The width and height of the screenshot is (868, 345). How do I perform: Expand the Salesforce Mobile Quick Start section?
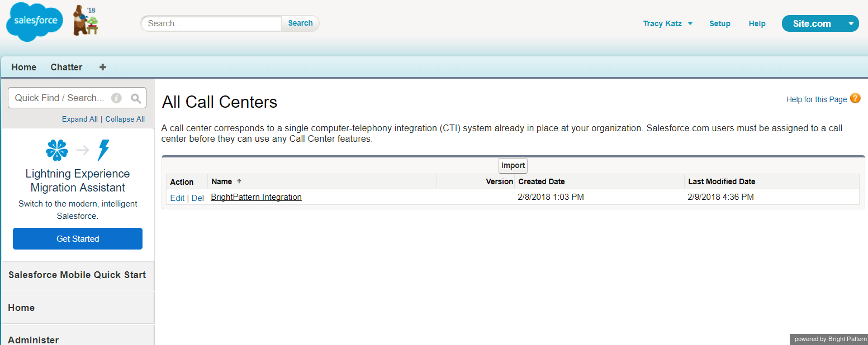click(77, 275)
